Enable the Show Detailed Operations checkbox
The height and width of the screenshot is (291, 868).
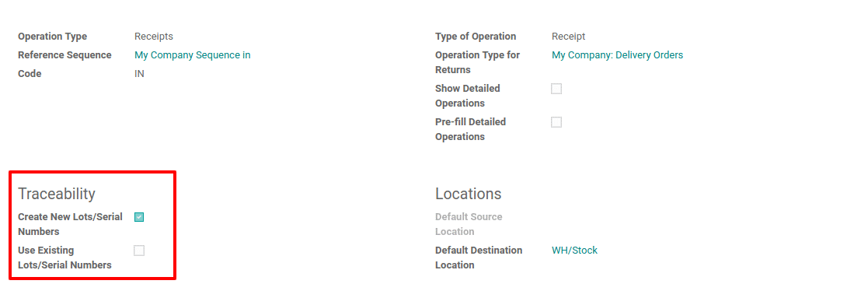coord(556,89)
